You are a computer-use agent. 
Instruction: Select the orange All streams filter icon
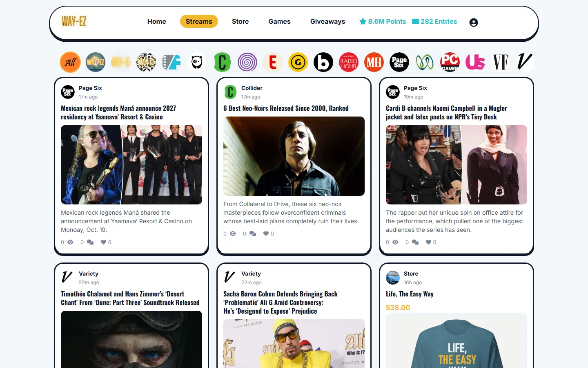[x=70, y=62]
